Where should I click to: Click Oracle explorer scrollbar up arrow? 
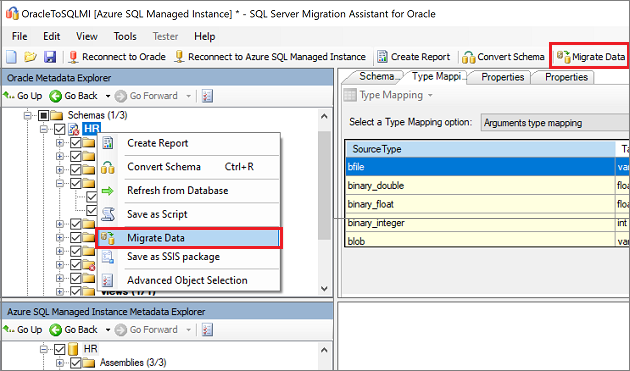(324, 116)
